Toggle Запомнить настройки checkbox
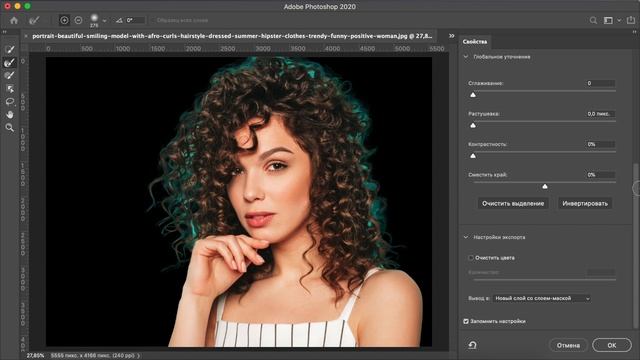 466,321
